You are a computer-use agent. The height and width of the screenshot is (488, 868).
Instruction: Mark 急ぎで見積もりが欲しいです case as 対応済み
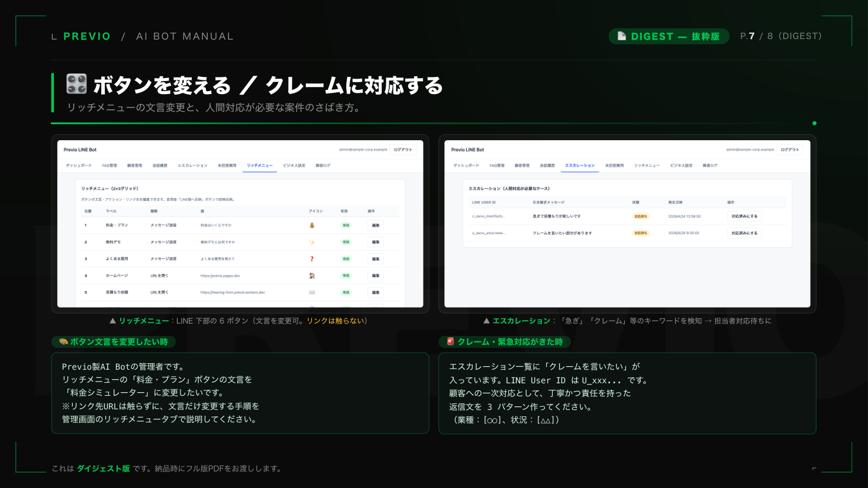pyautogui.click(x=744, y=216)
